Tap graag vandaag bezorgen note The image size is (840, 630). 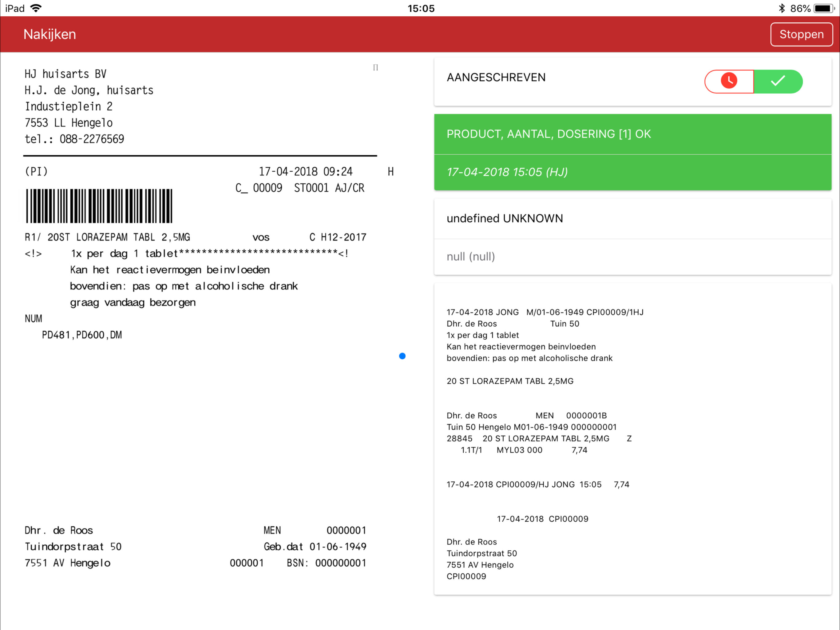click(133, 302)
